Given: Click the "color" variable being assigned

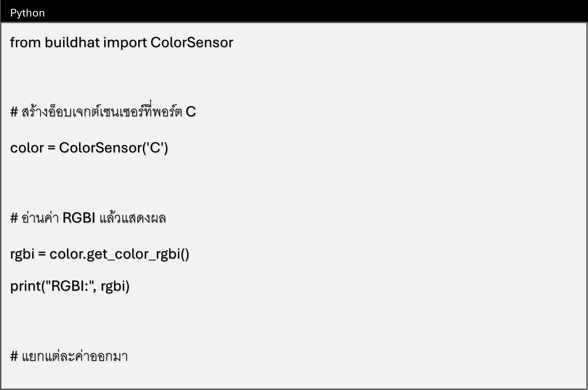Looking at the screenshot, I should pos(27,148).
